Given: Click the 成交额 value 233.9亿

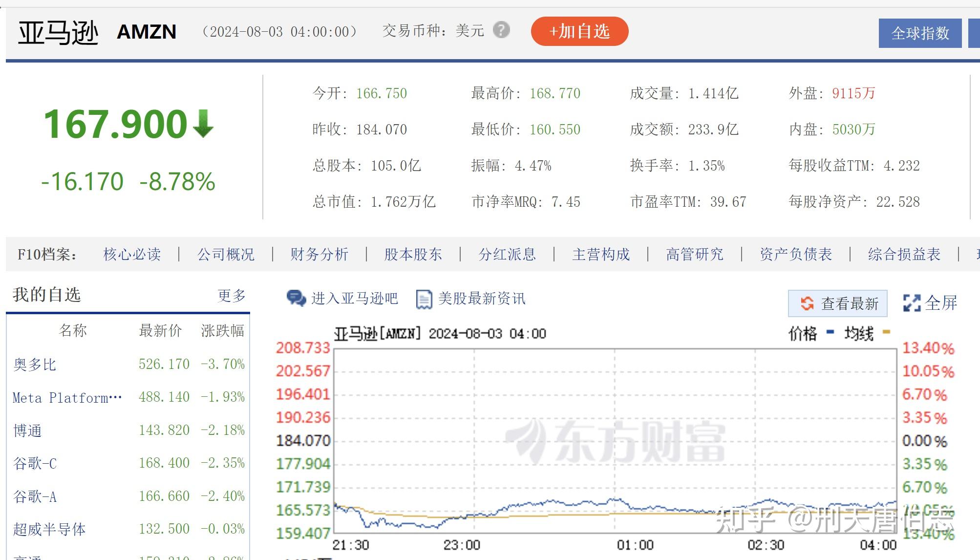Looking at the screenshot, I should tap(713, 129).
